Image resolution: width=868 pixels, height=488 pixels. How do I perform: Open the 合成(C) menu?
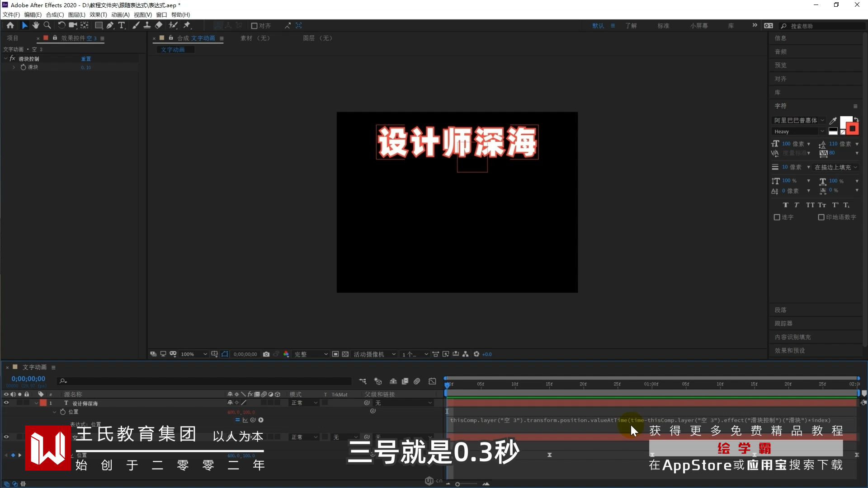(55, 14)
